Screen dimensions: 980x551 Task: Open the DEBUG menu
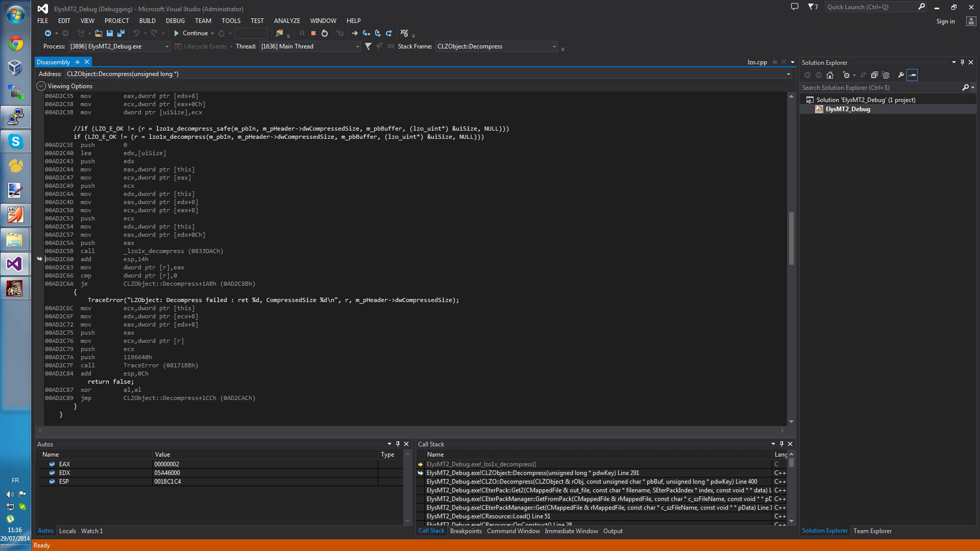click(x=175, y=21)
